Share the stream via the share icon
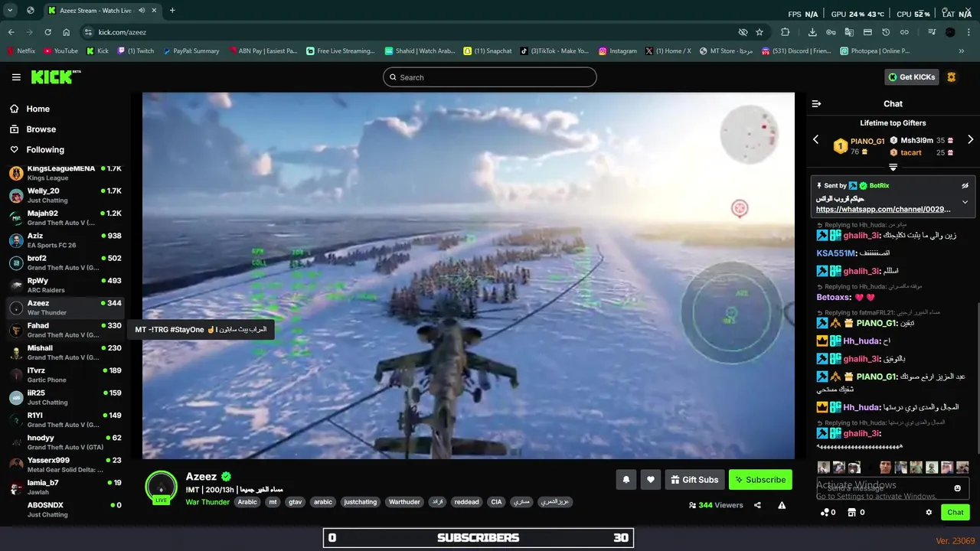Screen dimensions: 980x551 (x=757, y=505)
